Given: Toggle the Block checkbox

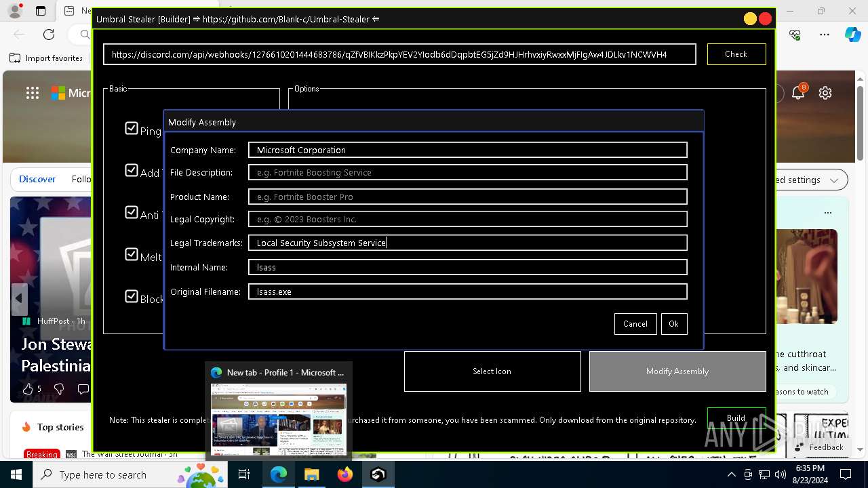Looking at the screenshot, I should (132, 296).
